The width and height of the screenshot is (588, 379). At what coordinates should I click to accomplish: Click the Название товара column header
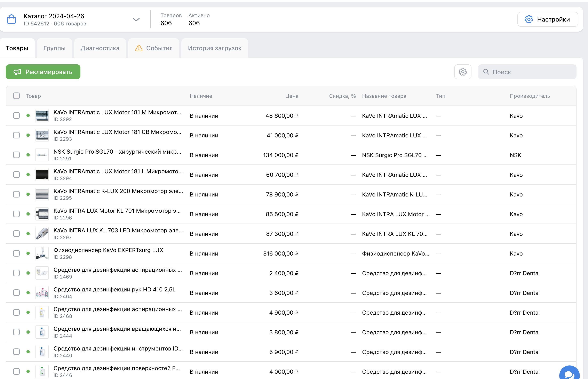(x=384, y=96)
